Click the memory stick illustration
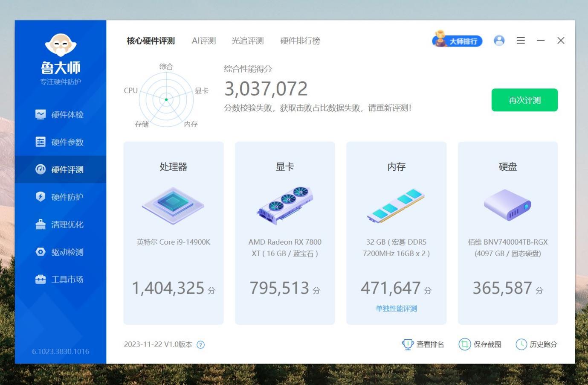This screenshot has width=588, height=385. [x=396, y=205]
